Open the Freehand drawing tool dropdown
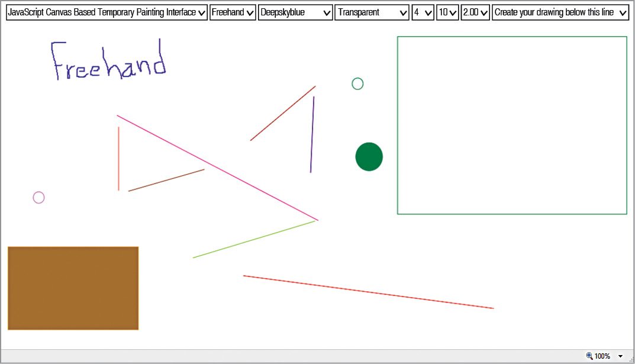The height and width of the screenshot is (364, 635). pyautogui.click(x=233, y=12)
